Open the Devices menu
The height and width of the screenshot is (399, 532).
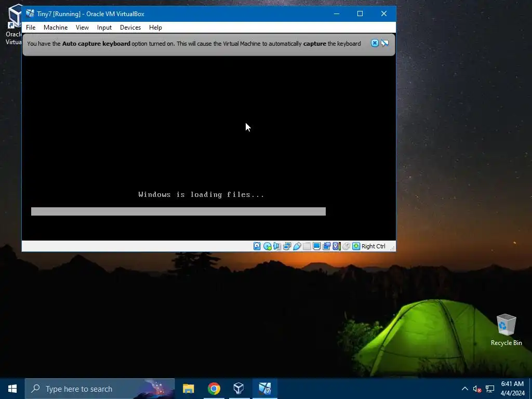click(x=130, y=28)
